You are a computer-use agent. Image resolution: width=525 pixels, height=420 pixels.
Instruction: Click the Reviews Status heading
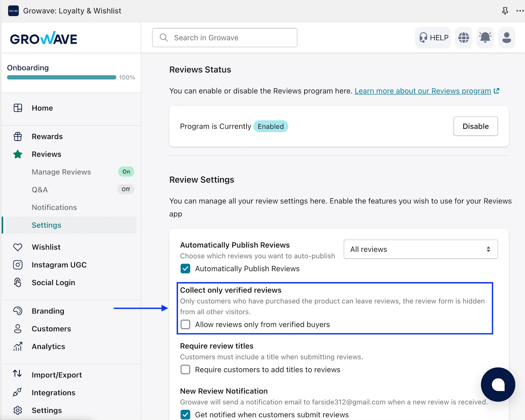click(200, 70)
